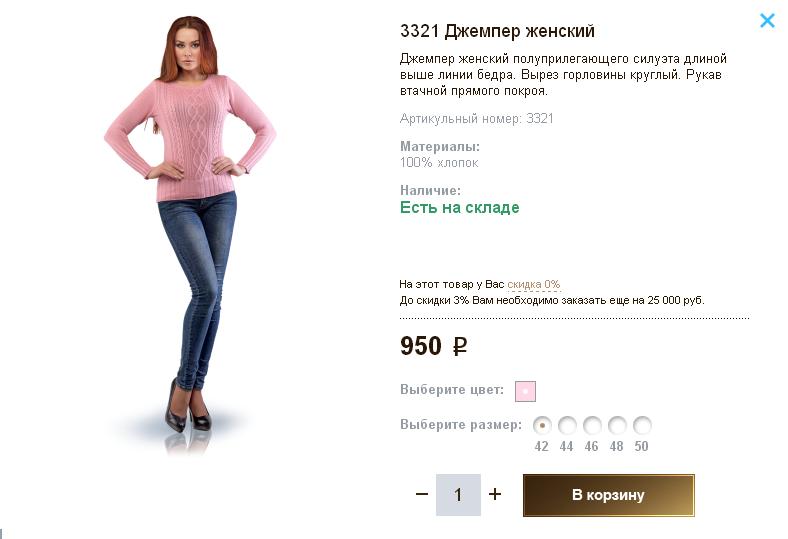Click the 950 ₽ price
This screenshot has width=788, height=539.
pos(433,347)
